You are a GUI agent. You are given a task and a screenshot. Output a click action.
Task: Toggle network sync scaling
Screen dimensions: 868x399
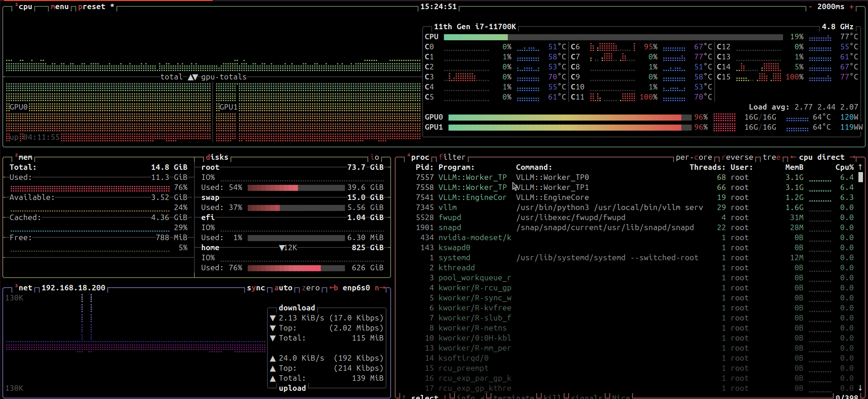click(x=256, y=288)
